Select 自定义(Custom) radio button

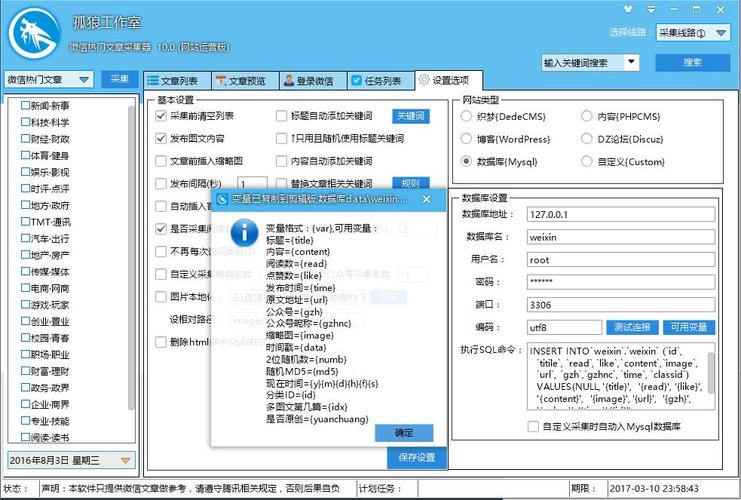tap(586, 161)
